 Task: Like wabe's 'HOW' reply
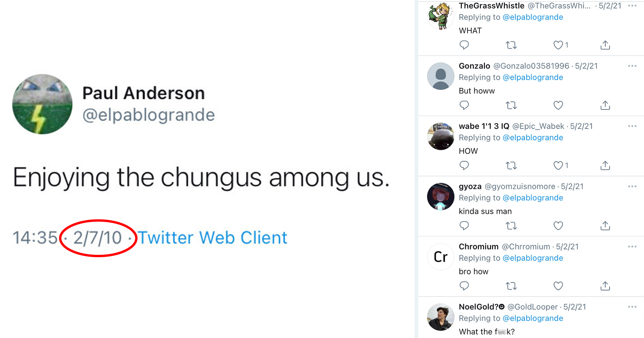pyautogui.click(x=558, y=165)
